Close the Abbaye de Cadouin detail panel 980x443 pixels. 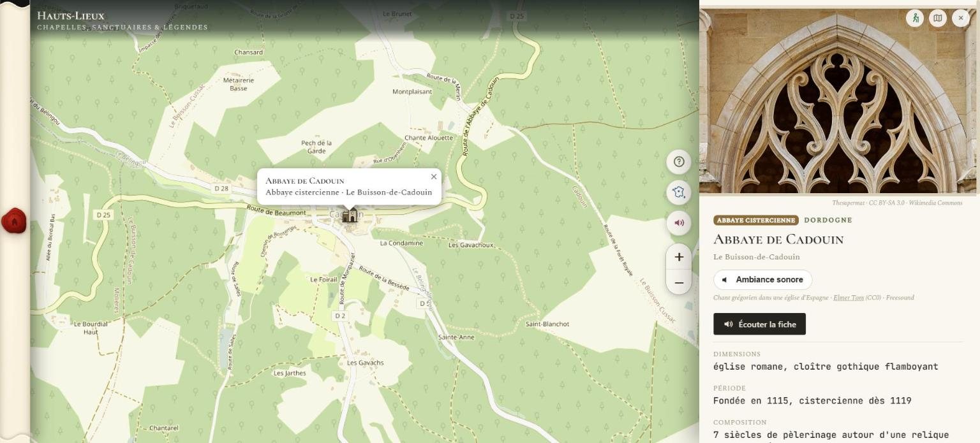pos(960,18)
